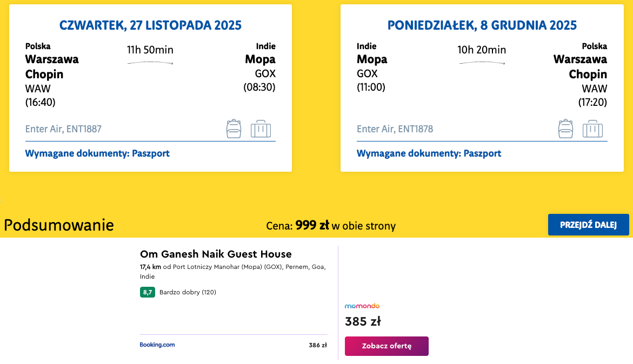The image size is (633, 364).
Task: Click the Bardzo dobry (120) reviews text
Action: tap(188, 292)
